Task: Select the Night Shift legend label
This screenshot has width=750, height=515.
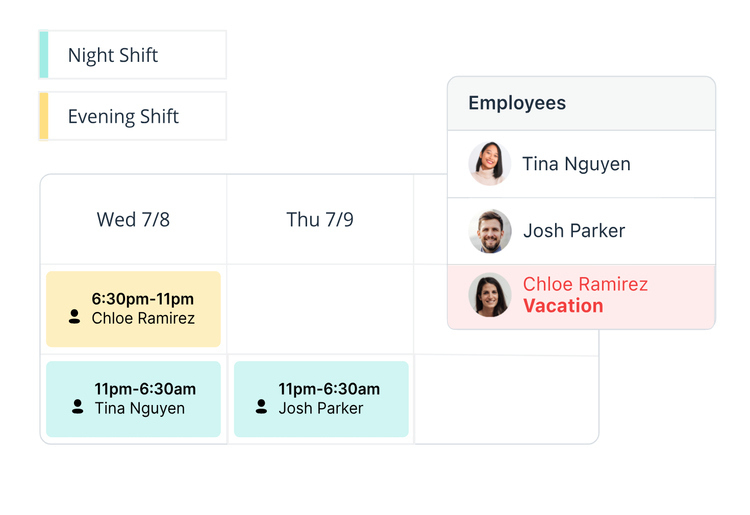Action: tap(113, 55)
